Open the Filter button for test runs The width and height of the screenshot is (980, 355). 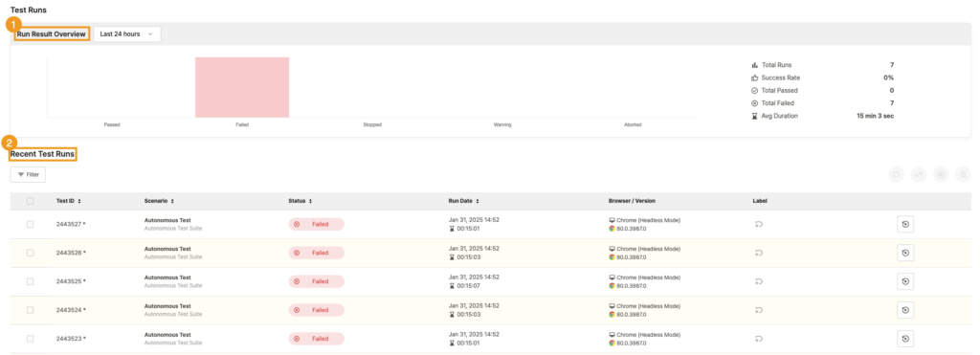coord(28,175)
